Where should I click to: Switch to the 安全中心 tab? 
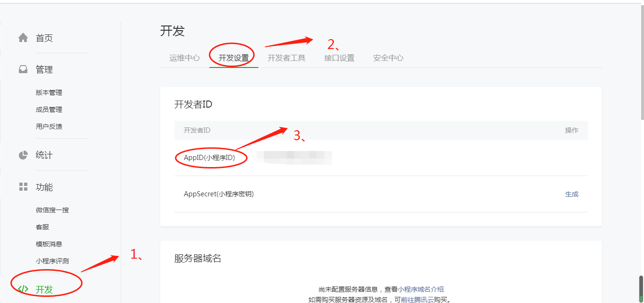tap(388, 58)
